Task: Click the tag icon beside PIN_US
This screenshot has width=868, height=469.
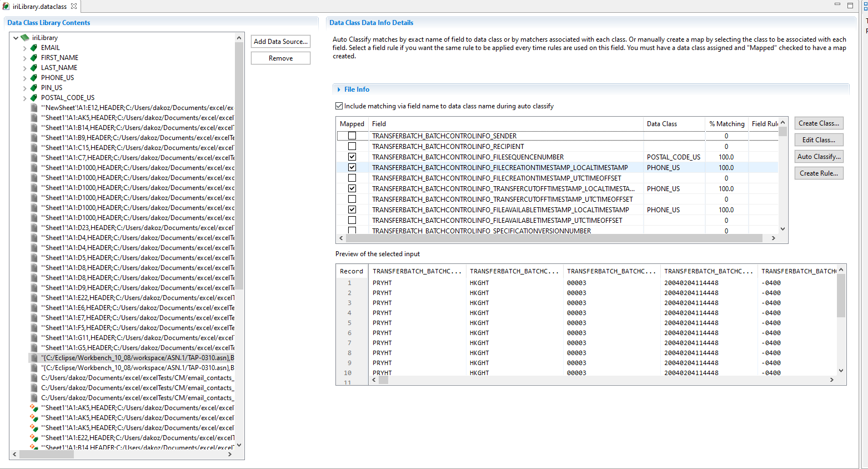Action: pos(34,88)
